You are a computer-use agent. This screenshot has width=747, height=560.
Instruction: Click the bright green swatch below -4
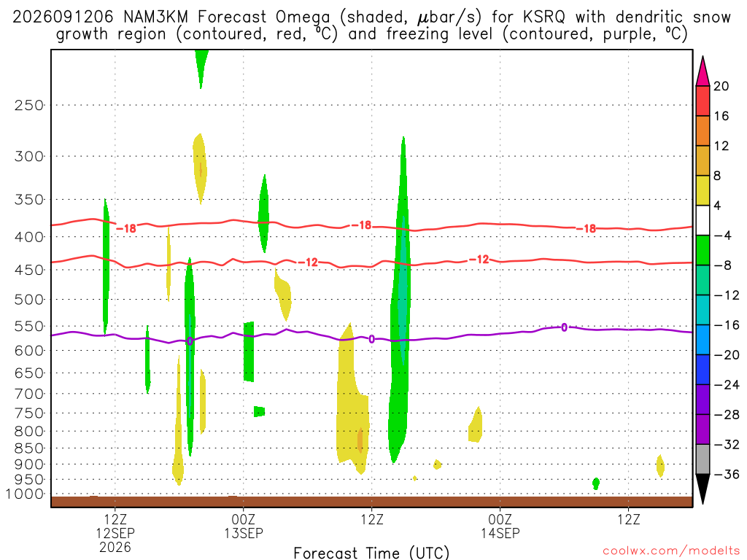point(703,251)
